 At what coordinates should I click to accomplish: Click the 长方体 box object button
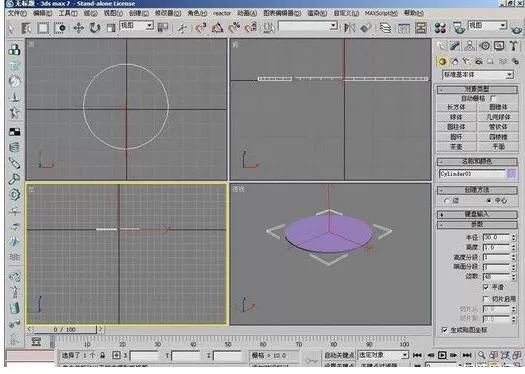(456, 107)
